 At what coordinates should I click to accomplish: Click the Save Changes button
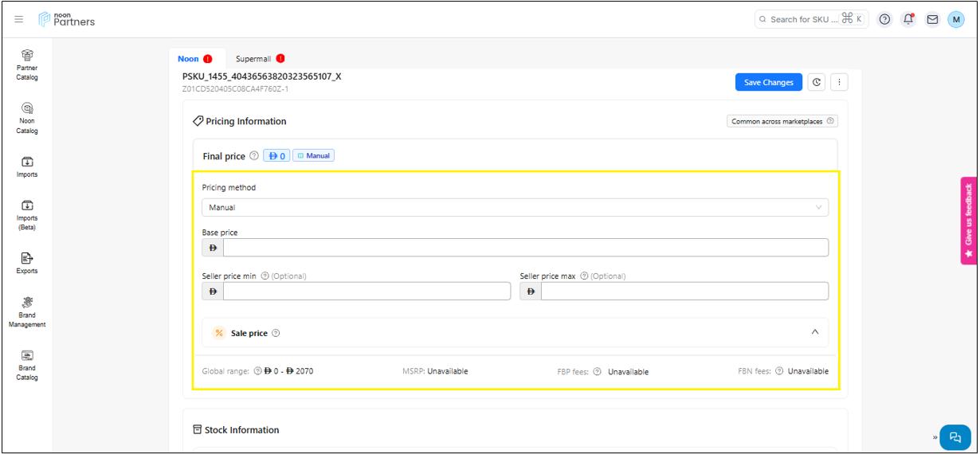tap(768, 82)
